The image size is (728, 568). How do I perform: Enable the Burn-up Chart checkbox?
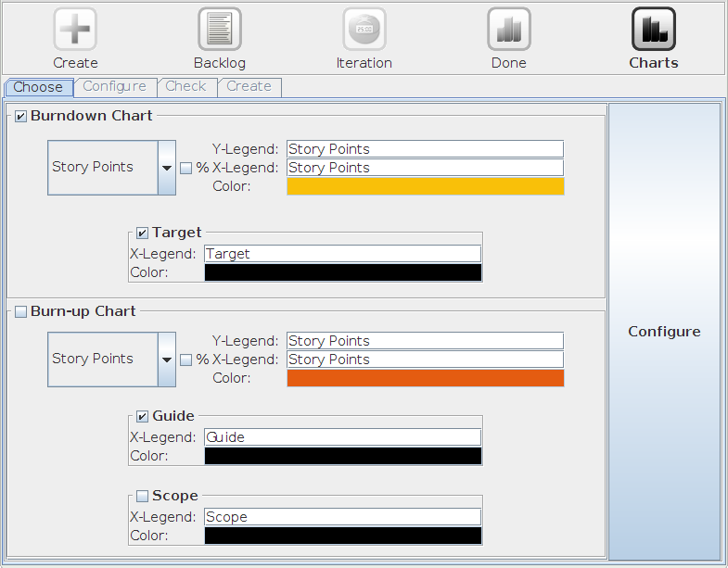20,311
